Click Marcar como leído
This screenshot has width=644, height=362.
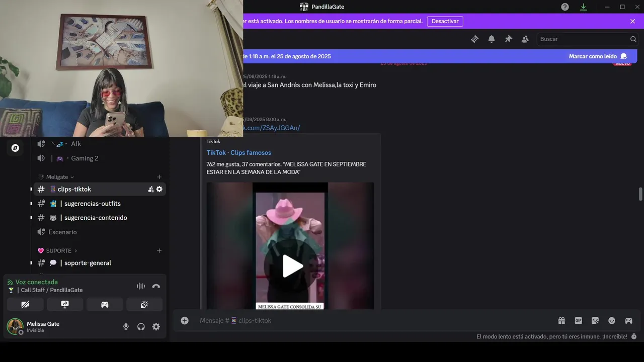click(x=598, y=56)
